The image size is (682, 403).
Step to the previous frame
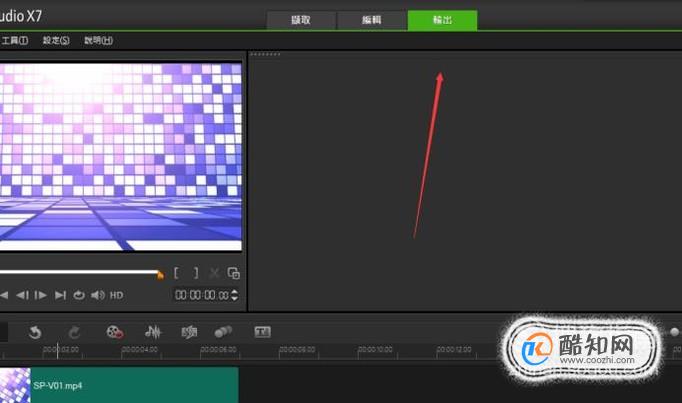[22, 295]
